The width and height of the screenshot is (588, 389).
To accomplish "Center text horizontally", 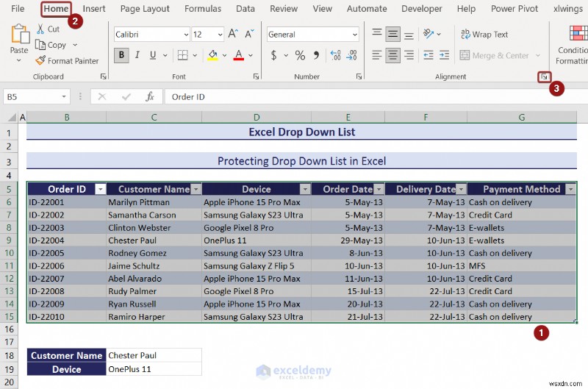I will (x=392, y=55).
